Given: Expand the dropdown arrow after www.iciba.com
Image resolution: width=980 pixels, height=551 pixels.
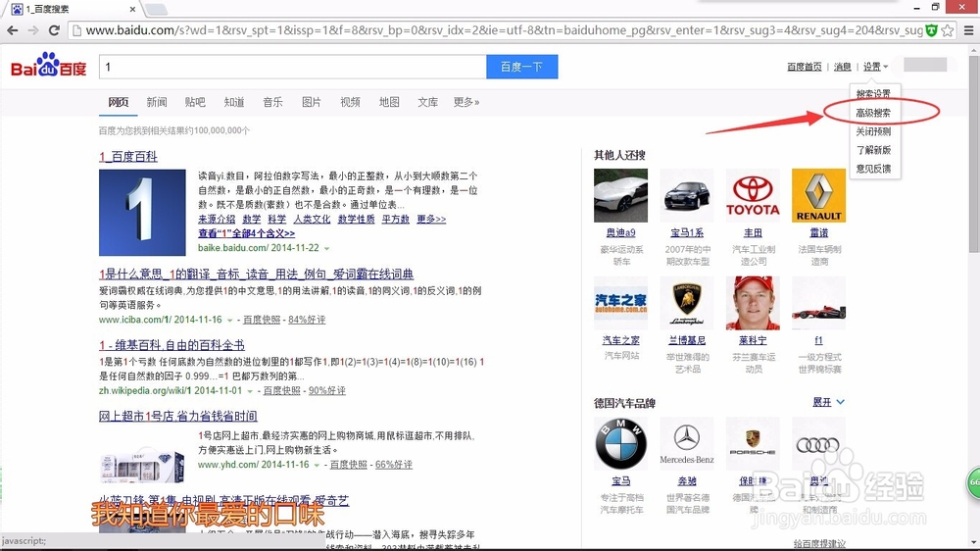Looking at the screenshot, I should [x=229, y=321].
